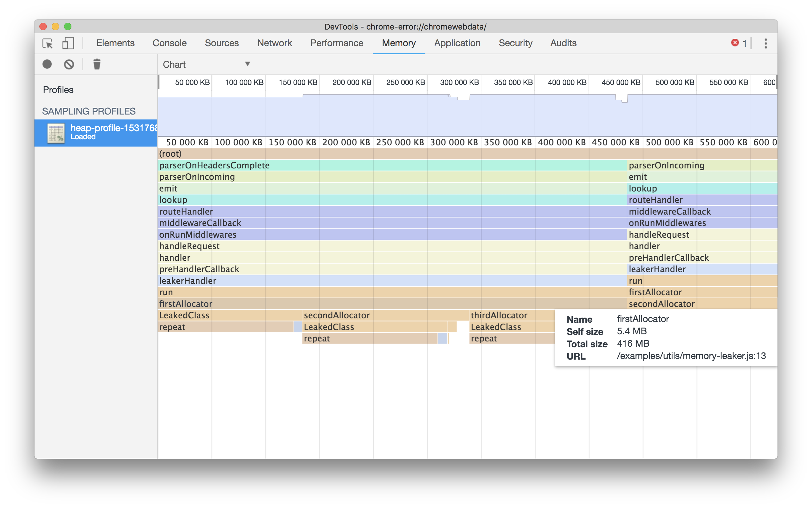Open the Sources tab
This screenshot has width=812, height=508.
click(222, 43)
